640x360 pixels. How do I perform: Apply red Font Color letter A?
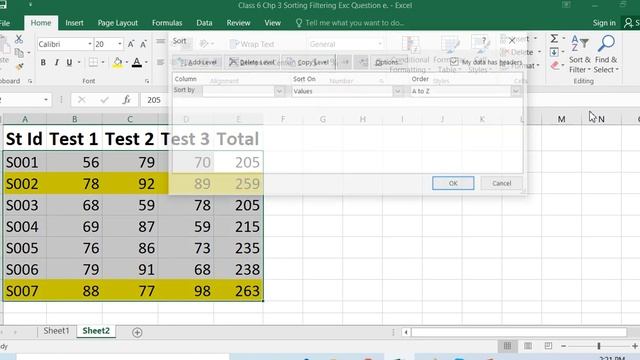[x=137, y=62]
